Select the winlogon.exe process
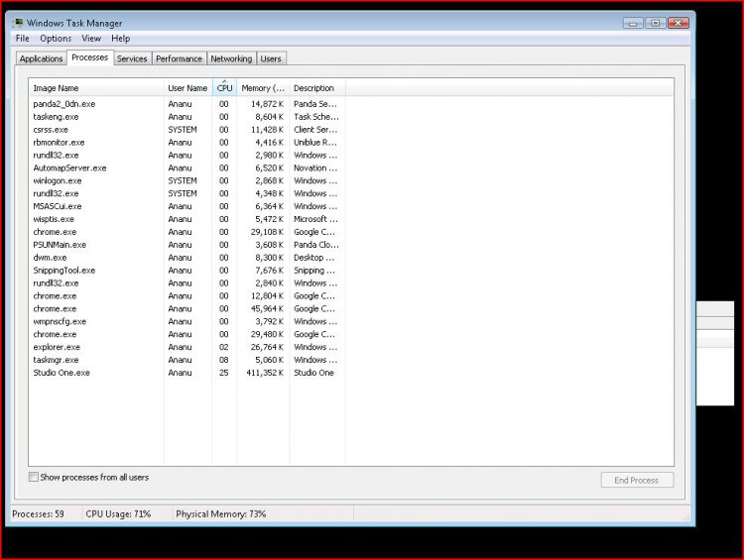The image size is (744, 560). [186, 180]
